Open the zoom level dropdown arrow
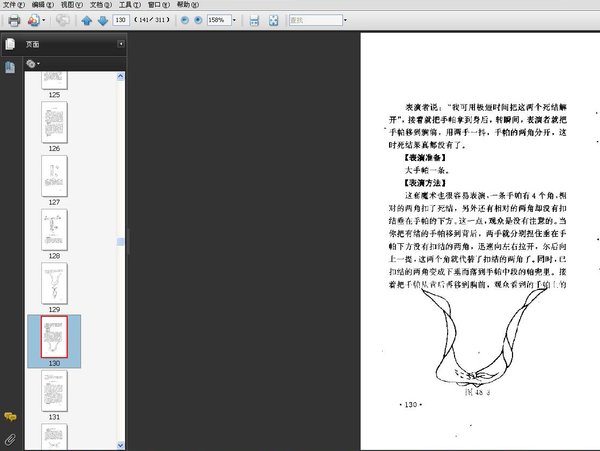Viewport: 600px width, 451px height. tap(234, 20)
